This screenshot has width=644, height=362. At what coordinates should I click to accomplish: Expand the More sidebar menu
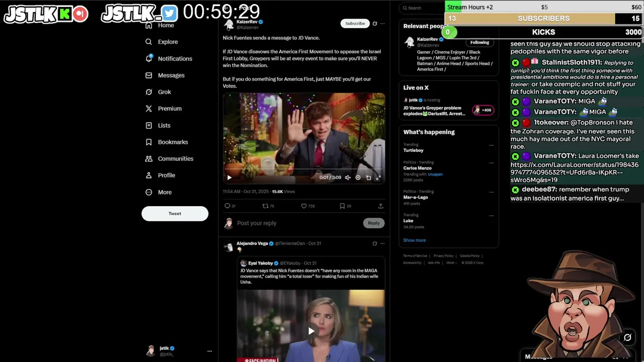pyautogui.click(x=158, y=192)
